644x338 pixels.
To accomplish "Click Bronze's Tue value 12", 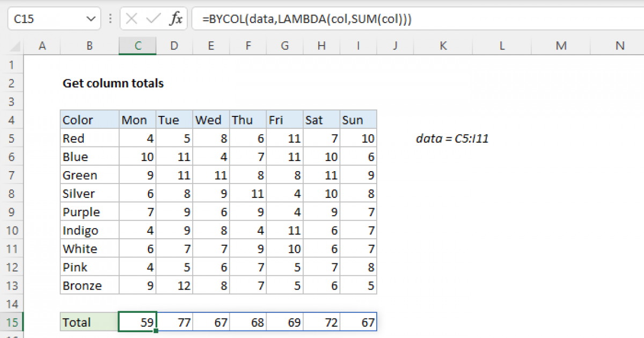I will (x=174, y=285).
